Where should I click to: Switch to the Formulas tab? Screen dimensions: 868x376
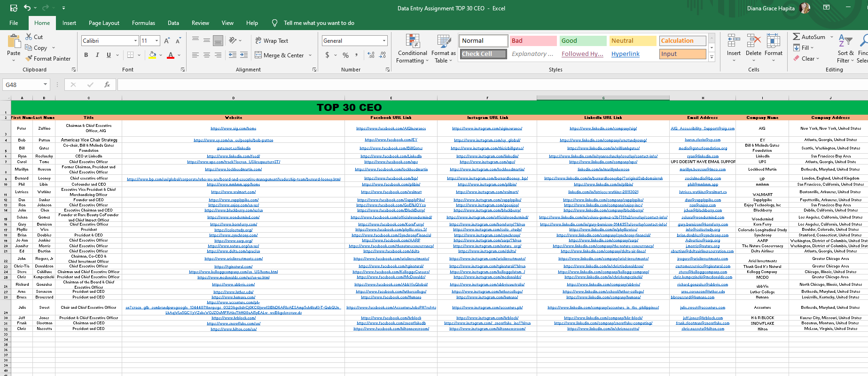(x=143, y=23)
